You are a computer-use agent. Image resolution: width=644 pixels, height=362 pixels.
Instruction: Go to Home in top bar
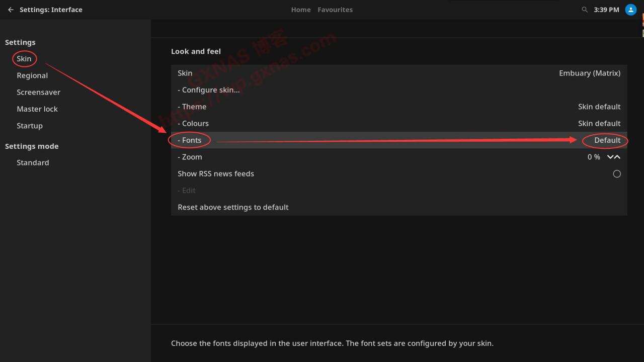(300, 10)
